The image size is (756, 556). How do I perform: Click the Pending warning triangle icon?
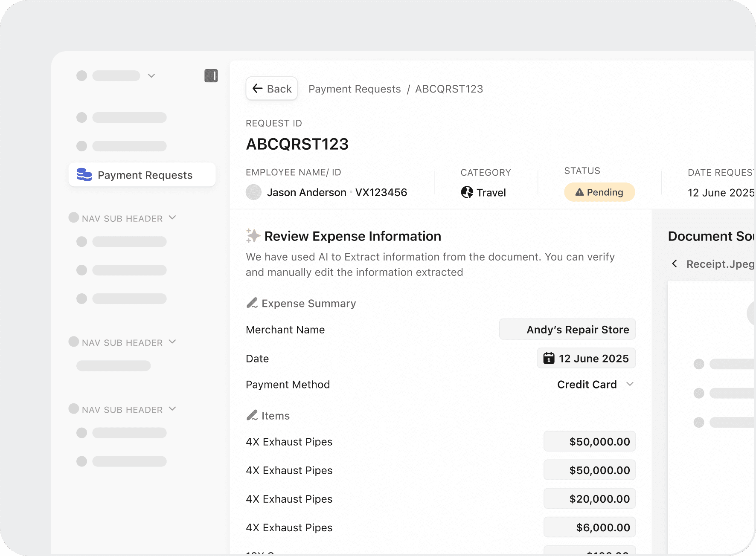click(579, 192)
